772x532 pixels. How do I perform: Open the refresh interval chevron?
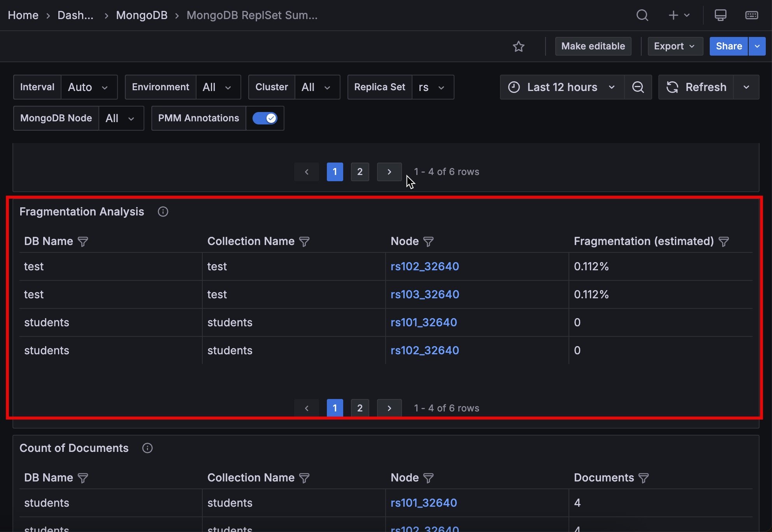tap(746, 87)
